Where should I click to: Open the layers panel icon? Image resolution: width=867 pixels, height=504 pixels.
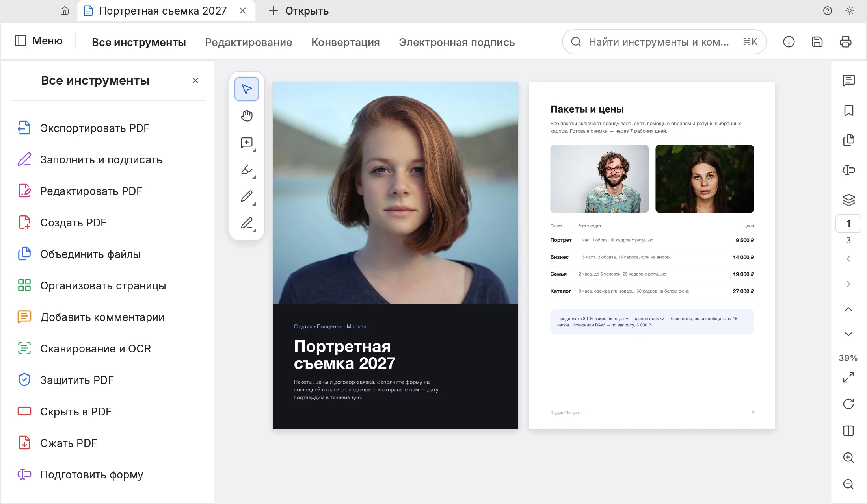pyautogui.click(x=848, y=200)
